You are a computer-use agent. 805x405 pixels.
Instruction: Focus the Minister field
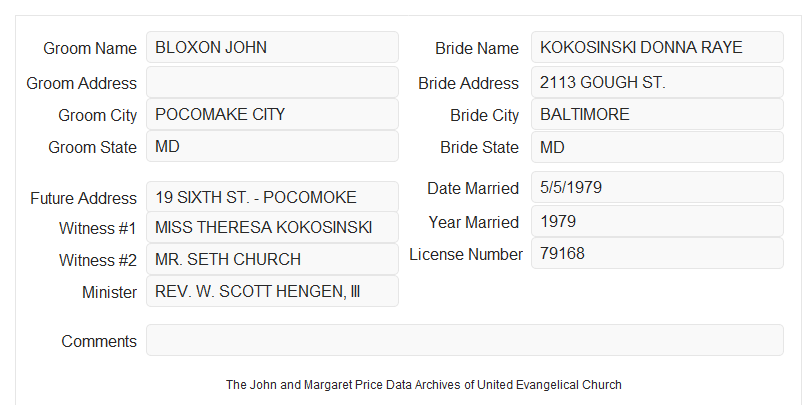(272, 291)
